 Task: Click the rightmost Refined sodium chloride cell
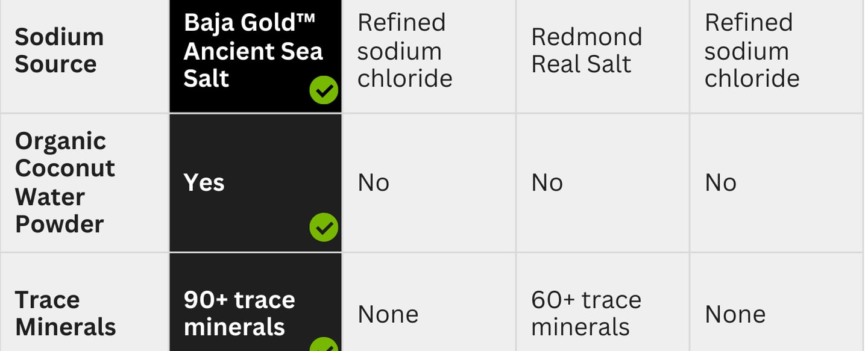752,51
